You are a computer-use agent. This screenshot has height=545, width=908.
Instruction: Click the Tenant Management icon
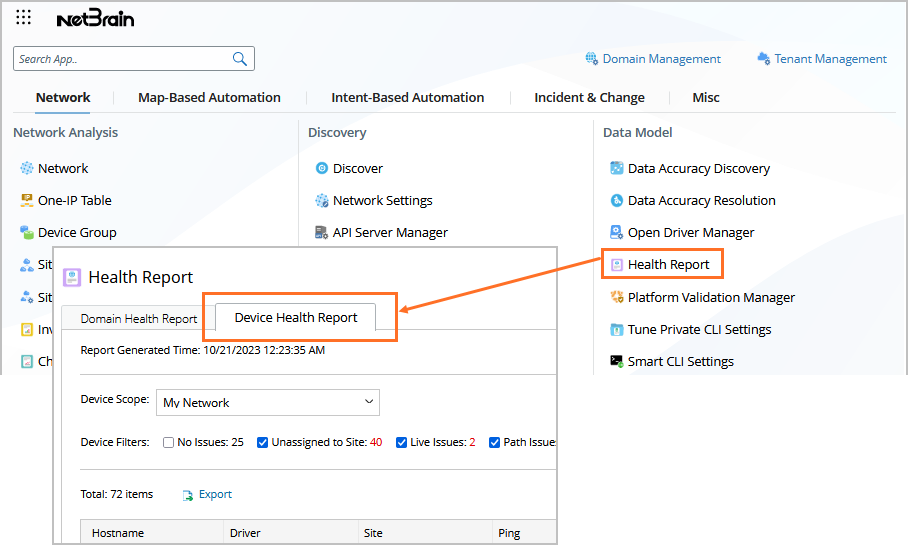click(x=764, y=59)
